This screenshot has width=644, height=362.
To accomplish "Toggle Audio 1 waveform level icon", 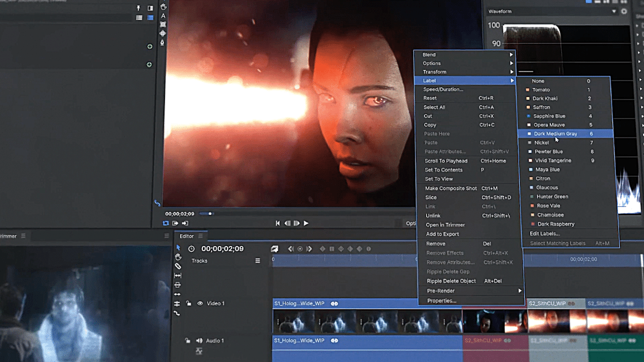I will 199,351.
